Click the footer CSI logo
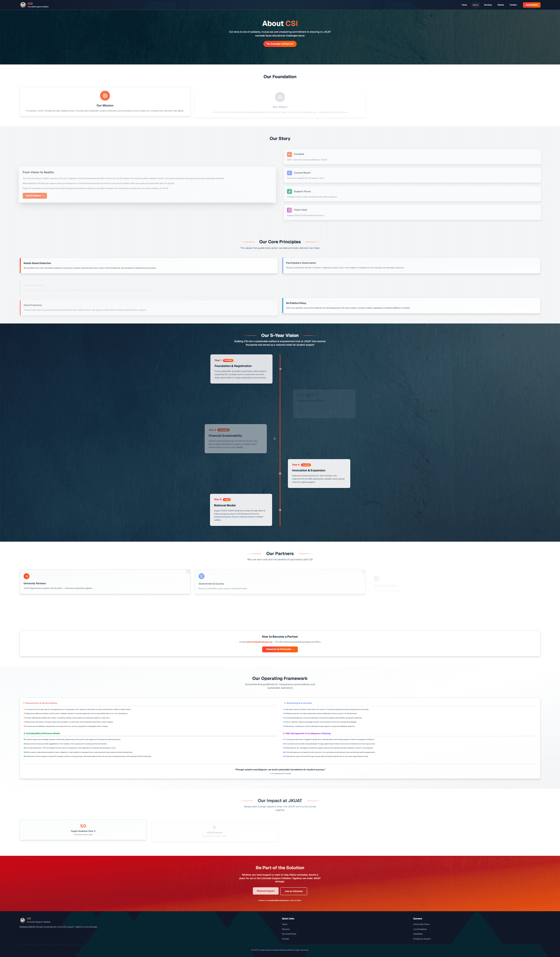 coord(22,920)
